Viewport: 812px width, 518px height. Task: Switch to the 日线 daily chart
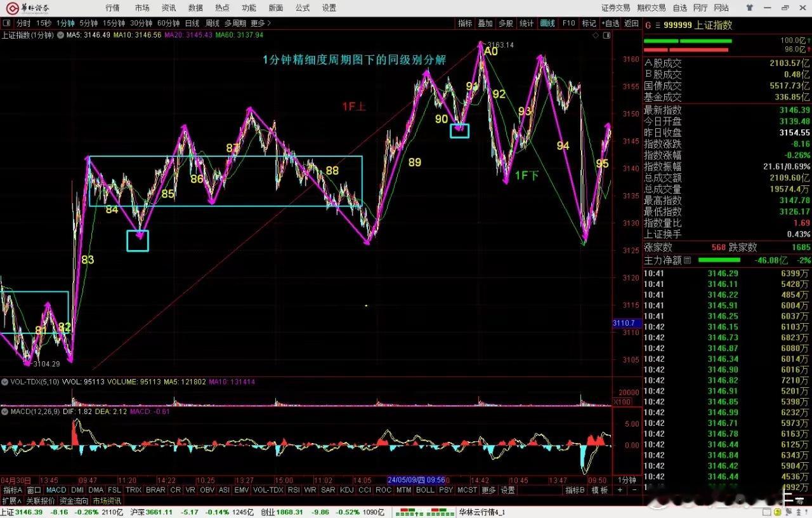(x=192, y=23)
